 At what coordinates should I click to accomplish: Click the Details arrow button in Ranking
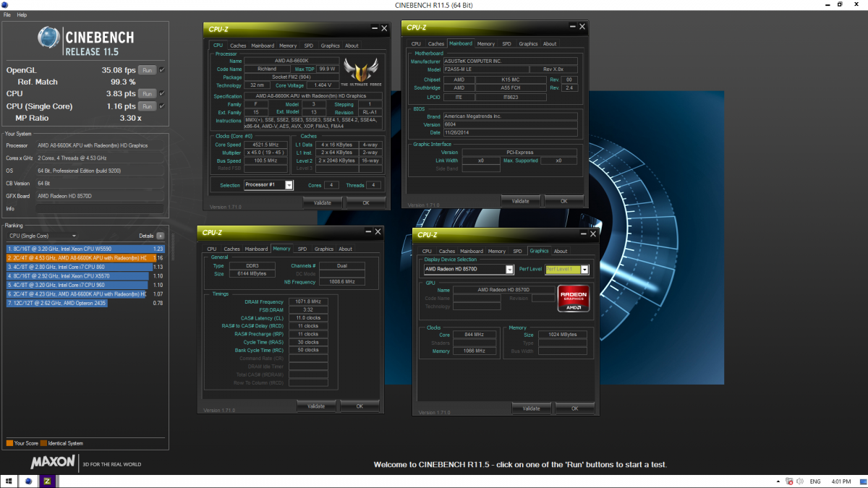click(160, 236)
